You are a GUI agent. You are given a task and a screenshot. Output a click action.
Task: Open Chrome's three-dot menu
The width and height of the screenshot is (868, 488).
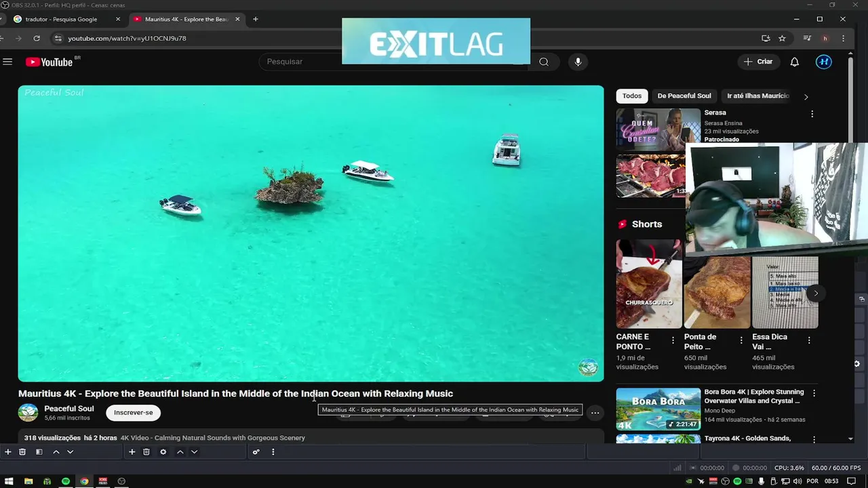844,39
